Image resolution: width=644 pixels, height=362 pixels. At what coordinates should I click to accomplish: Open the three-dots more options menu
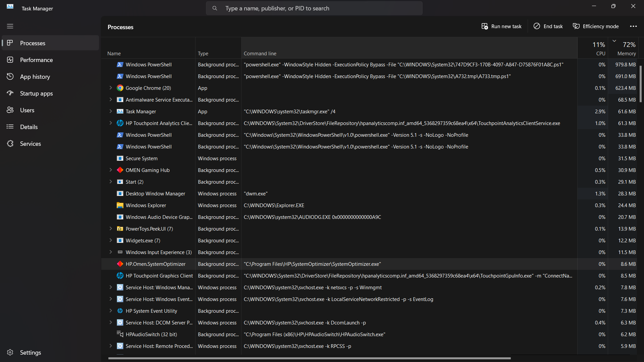(633, 26)
